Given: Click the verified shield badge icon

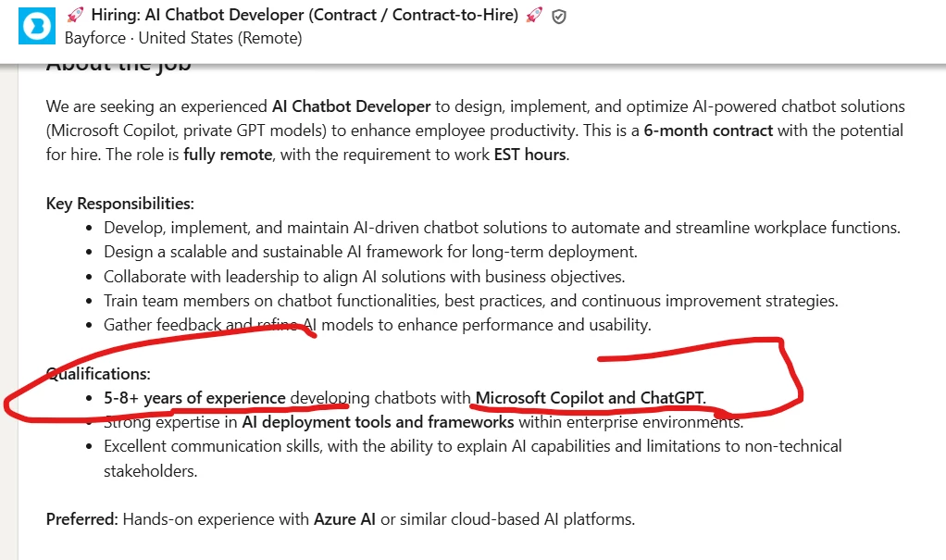Looking at the screenshot, I should pyautogui.click(x=559, y=17).
